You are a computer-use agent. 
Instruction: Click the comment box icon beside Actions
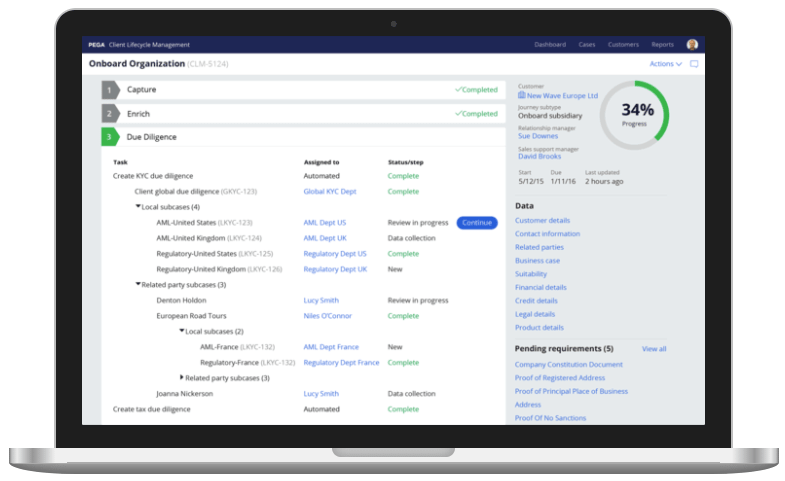[x=694, y=64]
